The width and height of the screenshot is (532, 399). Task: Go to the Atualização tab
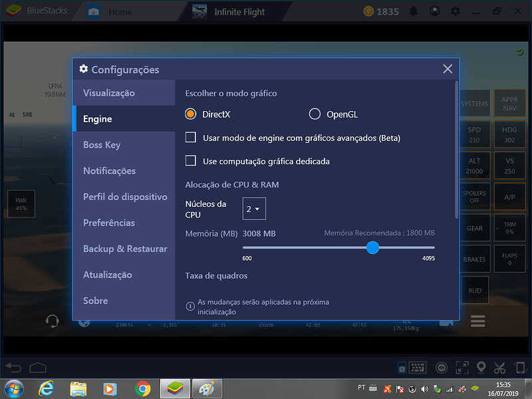click(x=124, y=275)
